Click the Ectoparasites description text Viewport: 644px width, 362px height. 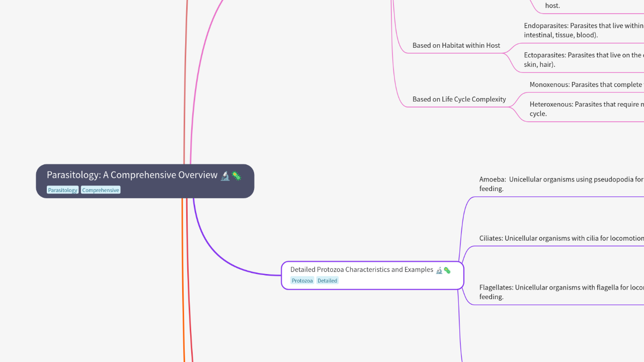pos(584,59)
